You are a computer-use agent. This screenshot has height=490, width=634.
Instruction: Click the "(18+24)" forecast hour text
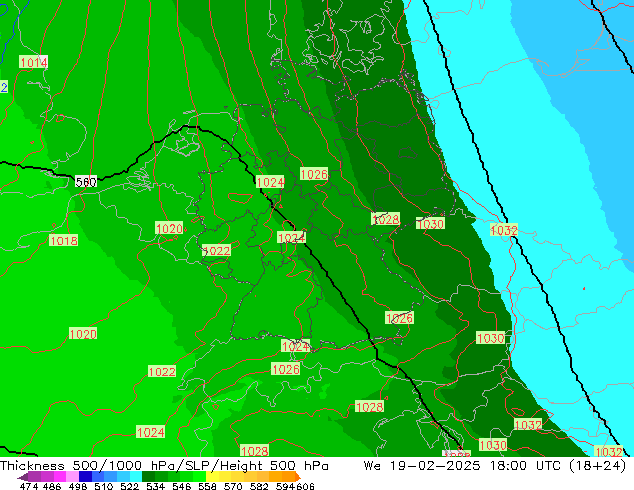coord(597,465)
